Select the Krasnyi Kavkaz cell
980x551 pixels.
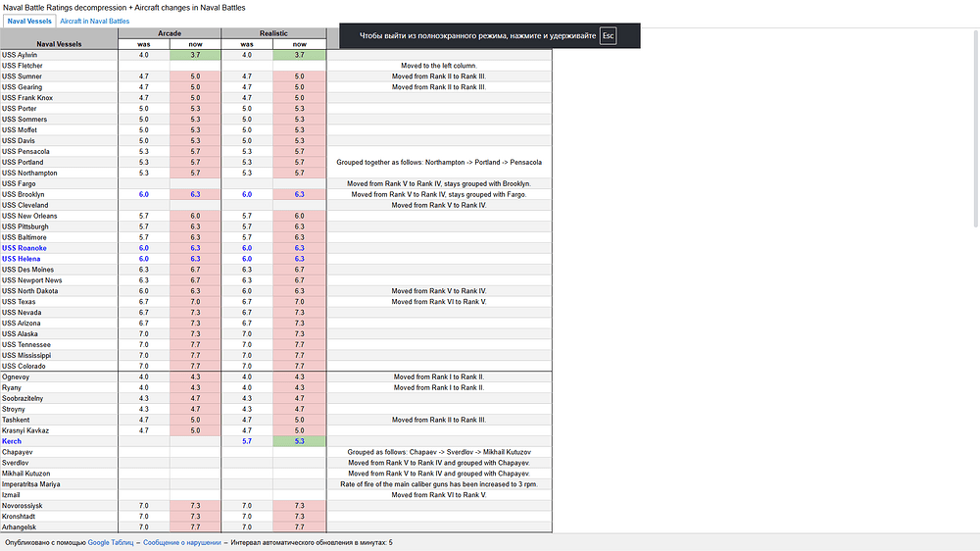point(59,430)
